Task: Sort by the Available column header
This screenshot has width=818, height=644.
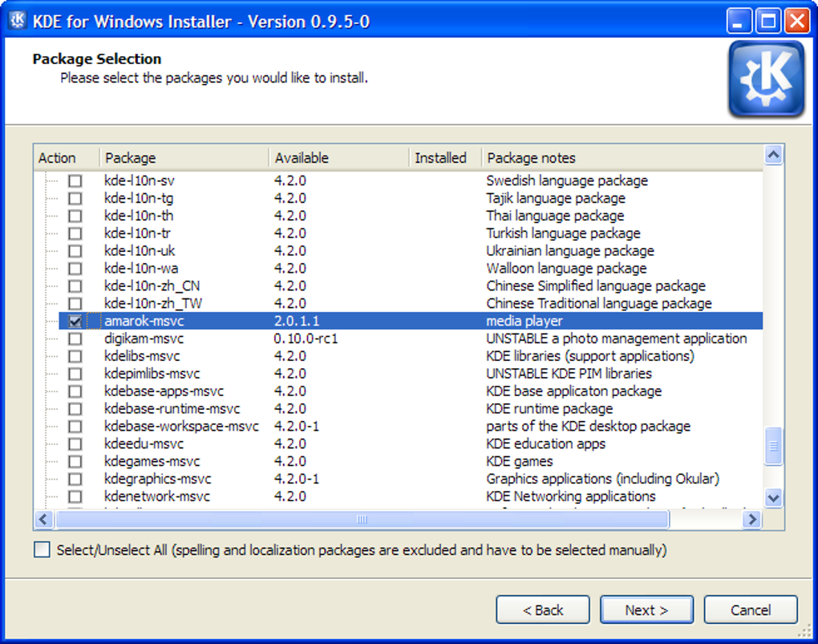Action: point(339,158)
